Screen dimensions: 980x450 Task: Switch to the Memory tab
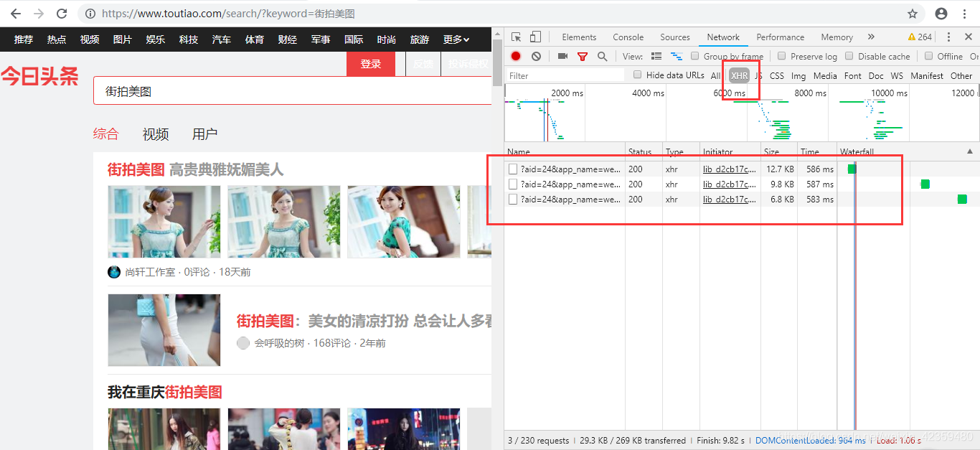coord(837,37)
